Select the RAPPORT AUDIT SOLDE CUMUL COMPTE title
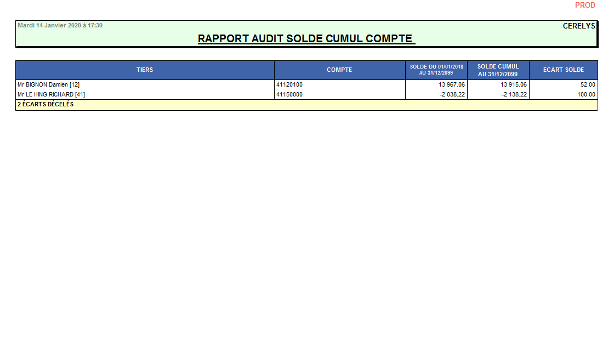This screenshot has height=364, width=614. [x=306, y=39]
